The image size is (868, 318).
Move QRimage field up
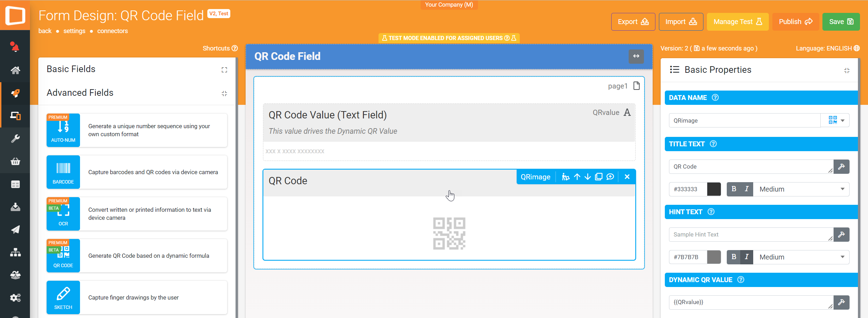click(x=577, y=177)
